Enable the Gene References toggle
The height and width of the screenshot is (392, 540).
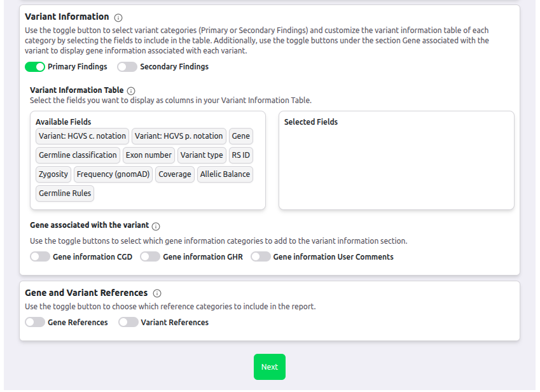35,323
